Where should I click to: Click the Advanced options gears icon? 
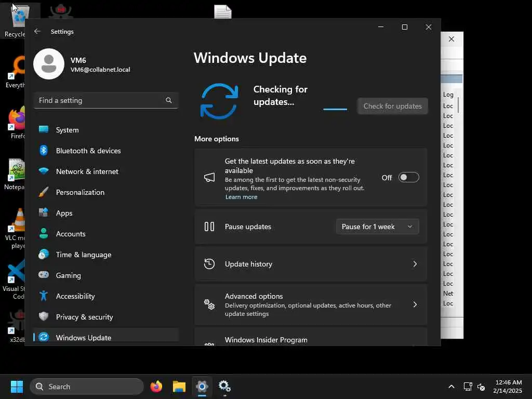pyautogui.click(x=209, y=304)
